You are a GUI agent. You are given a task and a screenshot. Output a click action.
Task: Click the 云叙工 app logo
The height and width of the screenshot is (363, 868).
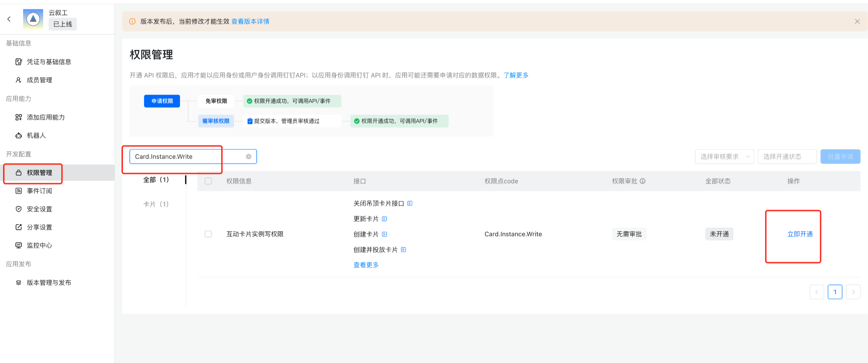tap(33, 19)
